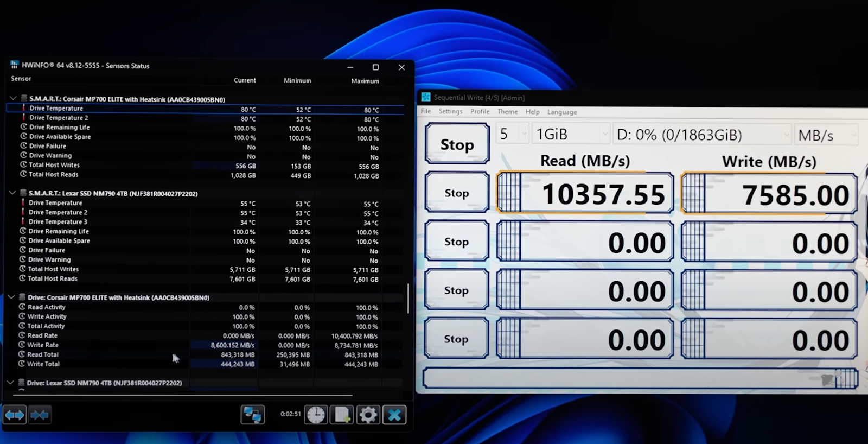Viewport: 868px width, 444px height.
Task: Select the highlighted Drive Temperature row under Corsair S.M.A.R.T.
Action: (x=205, y=109)
